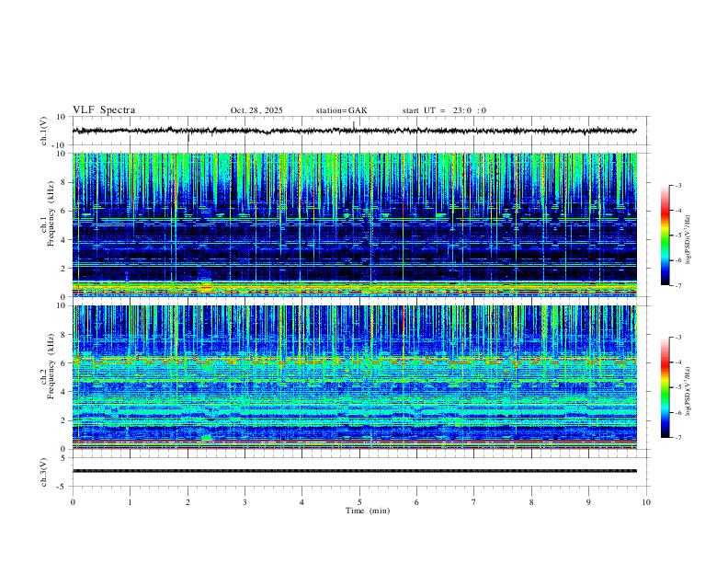
Task: Click the '8' kHz tick of ch.2 spectrogram
Action: [63, 335]
